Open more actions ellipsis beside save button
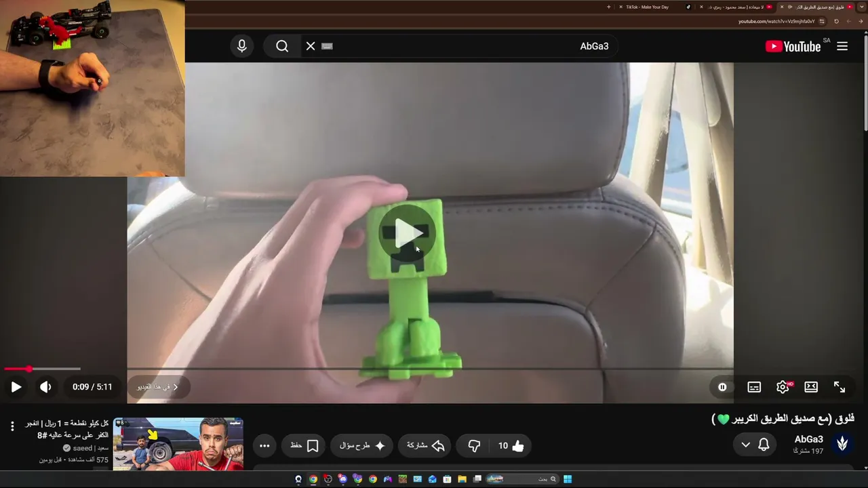The width and height of the screenshot is (868, 488). pyautogui.click(x=264, y=445)
